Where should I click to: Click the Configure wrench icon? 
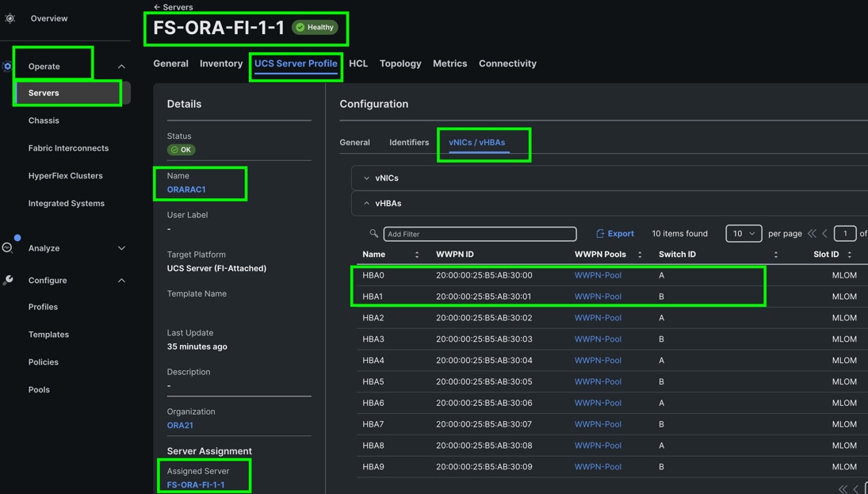8,280
